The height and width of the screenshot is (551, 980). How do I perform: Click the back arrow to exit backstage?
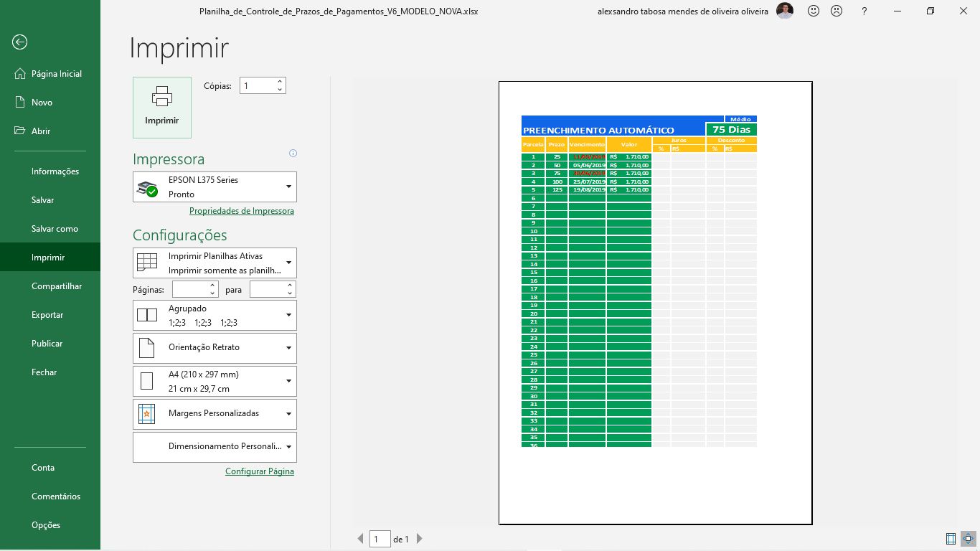click(19, 42)
